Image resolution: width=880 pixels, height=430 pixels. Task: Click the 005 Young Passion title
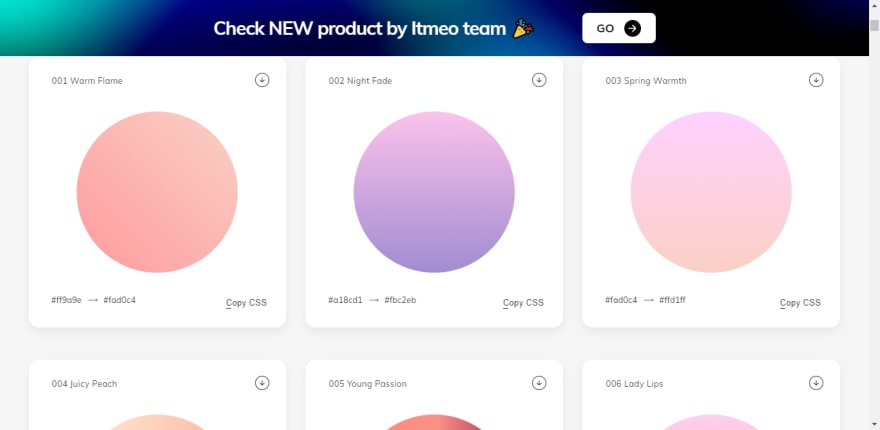pyautogui.click(x=368, y=384)
